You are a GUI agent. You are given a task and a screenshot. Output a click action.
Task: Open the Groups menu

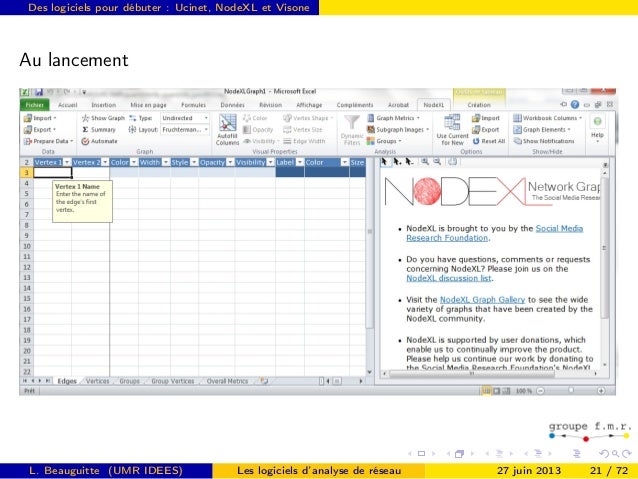point(384,141)
